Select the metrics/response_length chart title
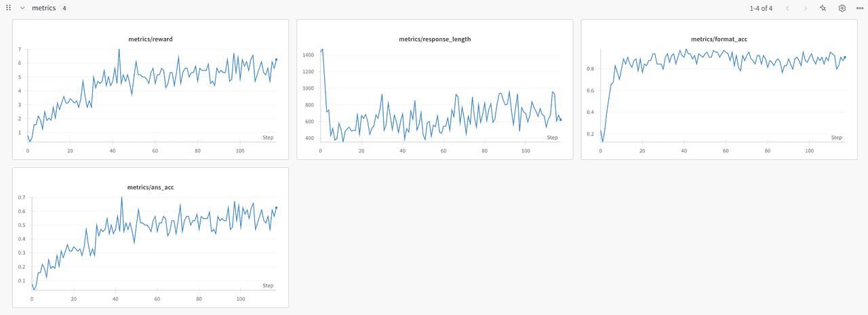This screenshot has height=315, width=868. click(435, 39)
